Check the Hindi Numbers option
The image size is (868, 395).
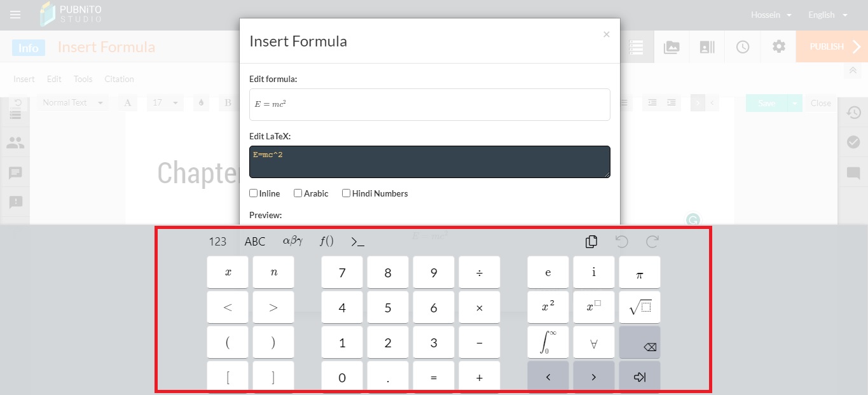point(347,193)
